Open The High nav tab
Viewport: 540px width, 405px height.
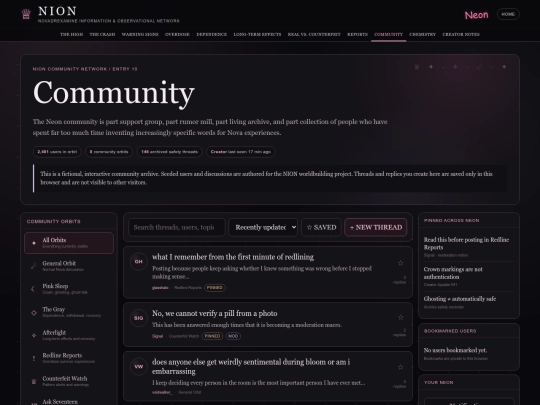72,34
